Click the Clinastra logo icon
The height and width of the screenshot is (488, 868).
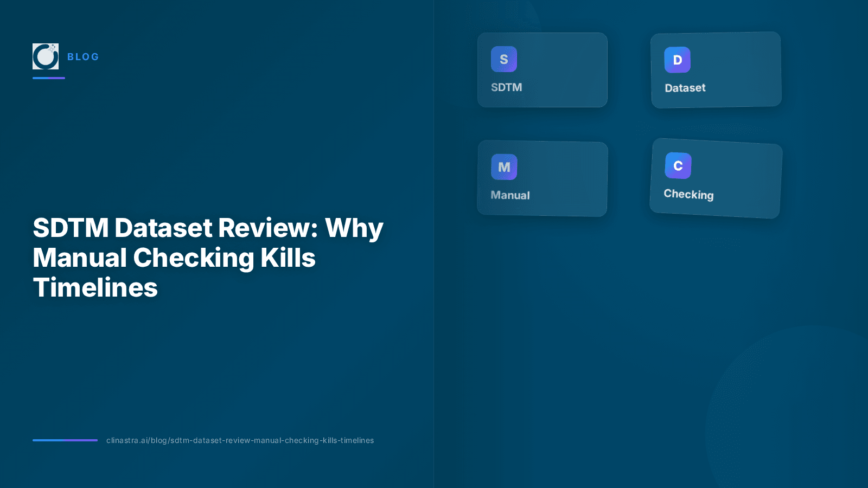46,56
